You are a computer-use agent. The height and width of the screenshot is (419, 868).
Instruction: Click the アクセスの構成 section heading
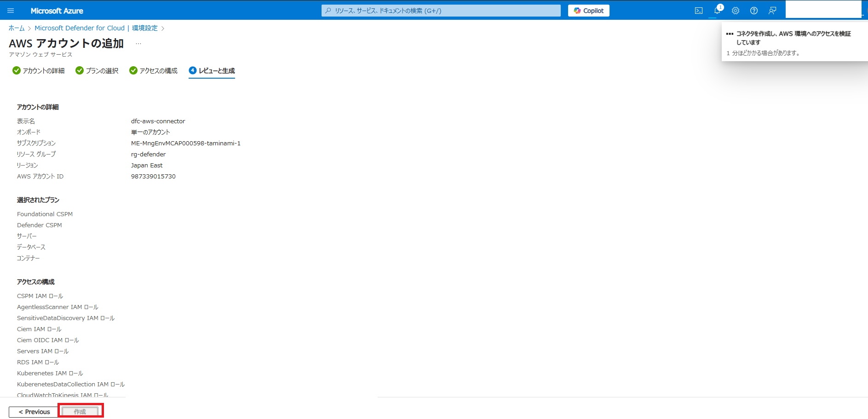[x=36, y=282]
